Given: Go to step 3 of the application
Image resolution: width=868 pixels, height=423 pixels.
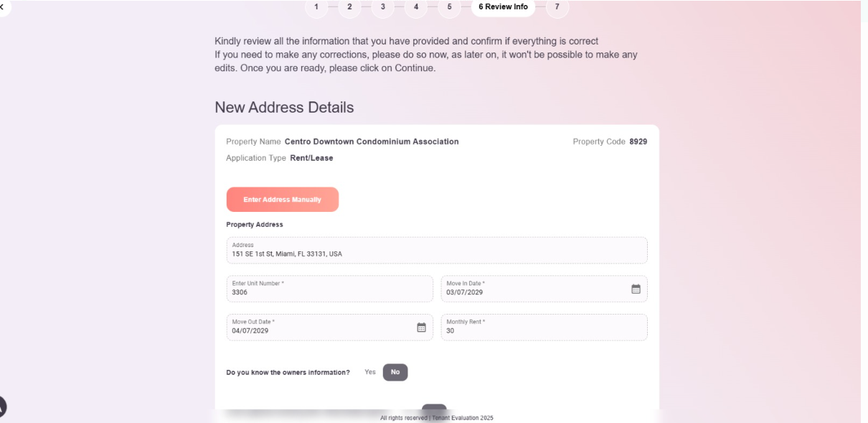Looking at the screenshot, I should point(382,7).
